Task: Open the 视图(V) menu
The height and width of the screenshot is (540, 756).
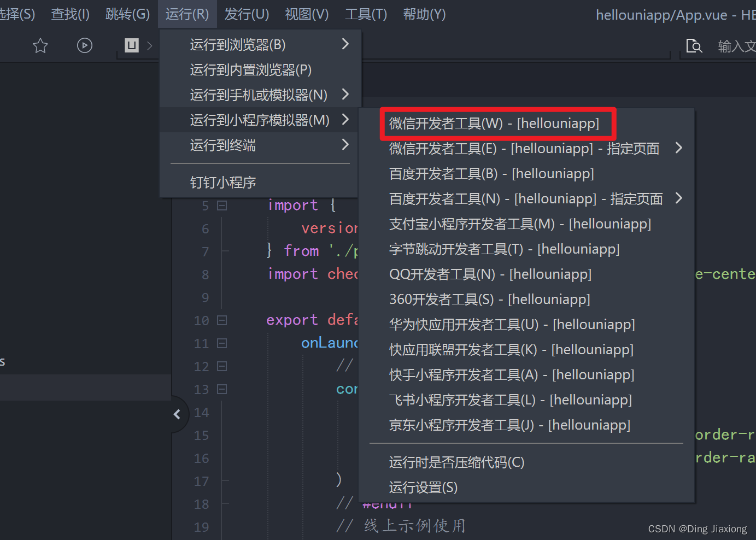Action: pos(307,14)
